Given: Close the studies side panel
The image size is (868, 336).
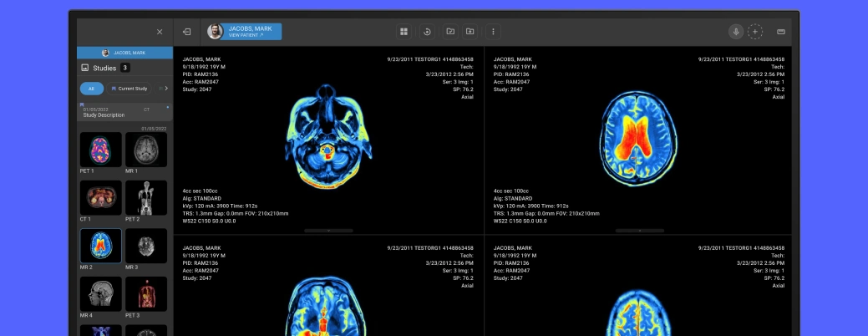Looking at the screenshot, I should (160, 32).
